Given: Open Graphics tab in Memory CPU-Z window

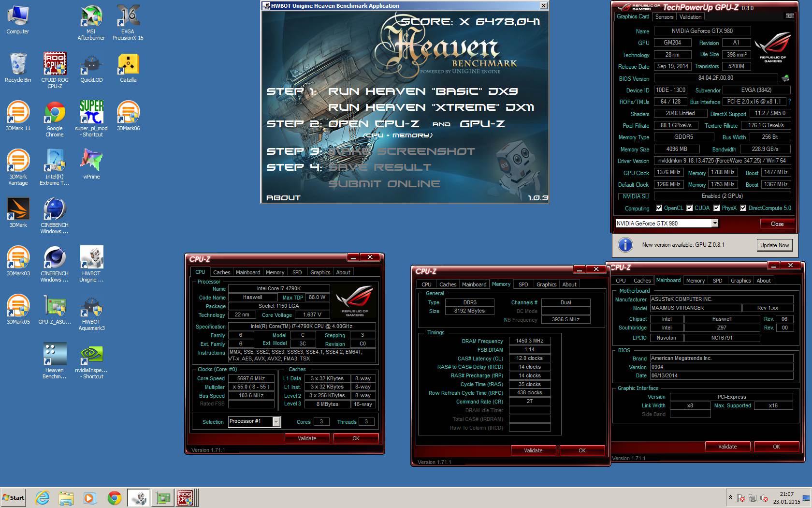Looking at the screenshot, I should point(547,284).
